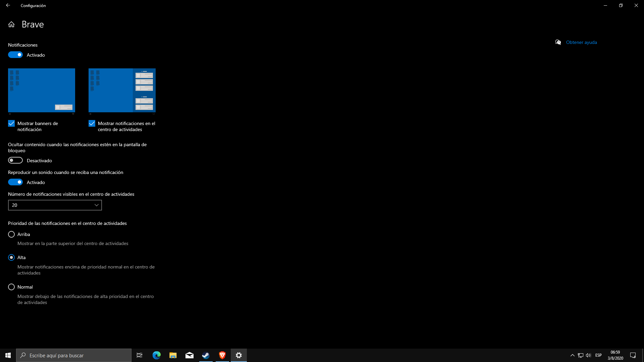Viewport: 644px width, 362px height.
Task: Open the network status tray icon
Action: 581,355
